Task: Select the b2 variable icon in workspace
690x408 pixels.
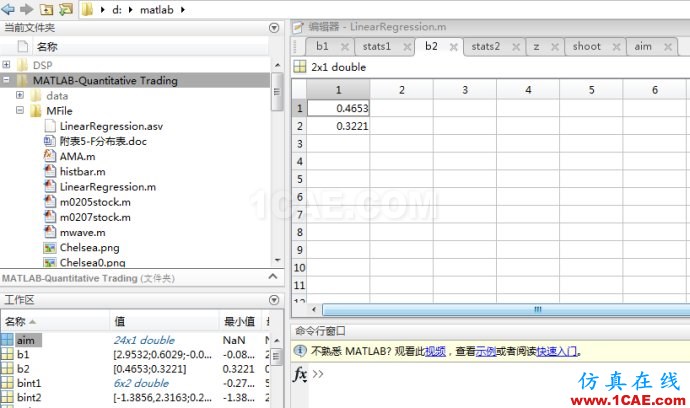Action: pyautogui.click(x=7, y=369)
